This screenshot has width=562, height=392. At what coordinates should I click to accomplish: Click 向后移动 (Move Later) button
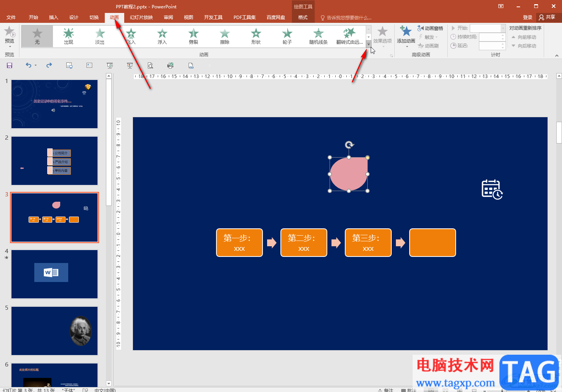[x=524, y=46]
